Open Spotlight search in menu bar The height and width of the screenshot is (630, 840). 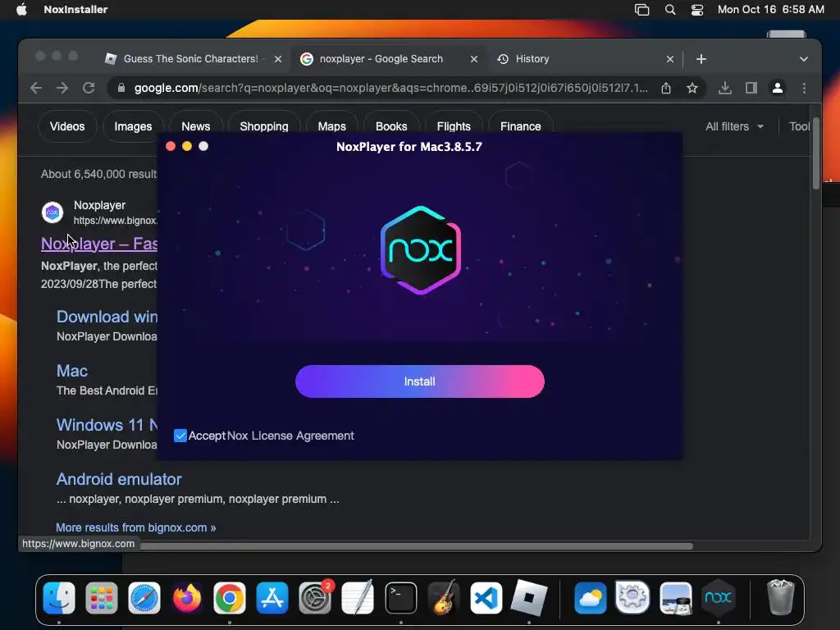(x=670, y=10)
